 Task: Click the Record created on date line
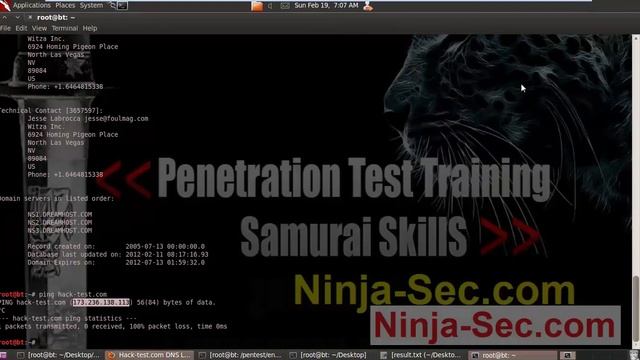[x=116, y=247]
